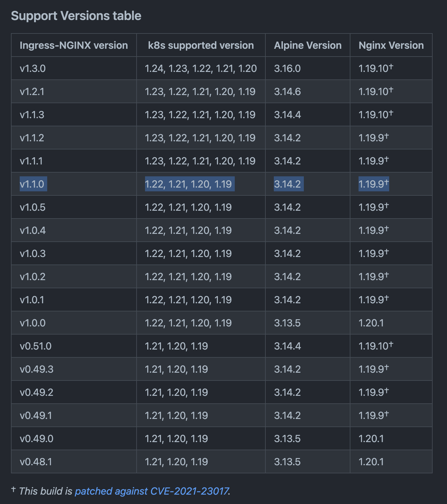Click k8s versions cell for v1.3.0
Screen dimensions: 447x504
(201, 68)
